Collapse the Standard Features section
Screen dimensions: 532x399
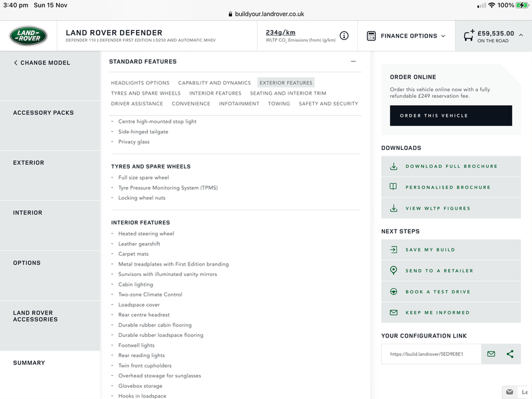(x=353, y=61)
